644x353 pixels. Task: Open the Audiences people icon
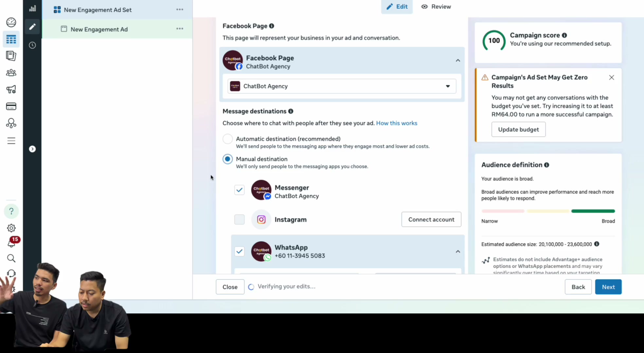(x=11, y=73)
